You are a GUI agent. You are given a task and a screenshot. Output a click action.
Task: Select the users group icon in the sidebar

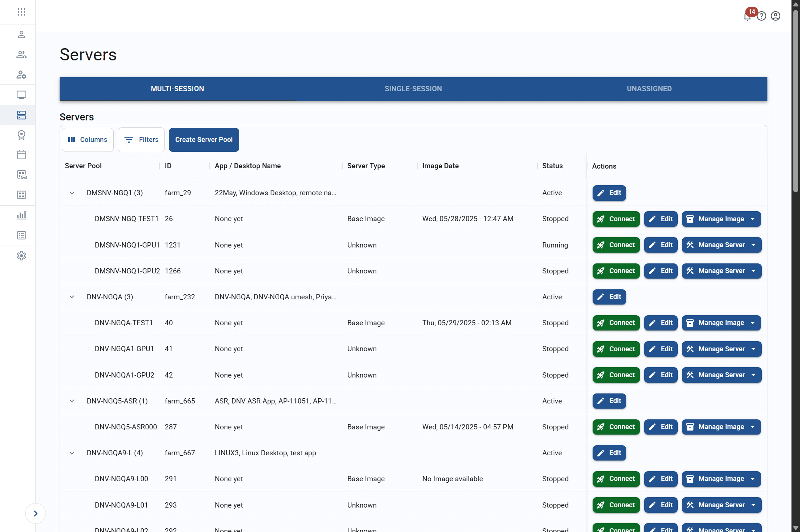tap(21, 54)
